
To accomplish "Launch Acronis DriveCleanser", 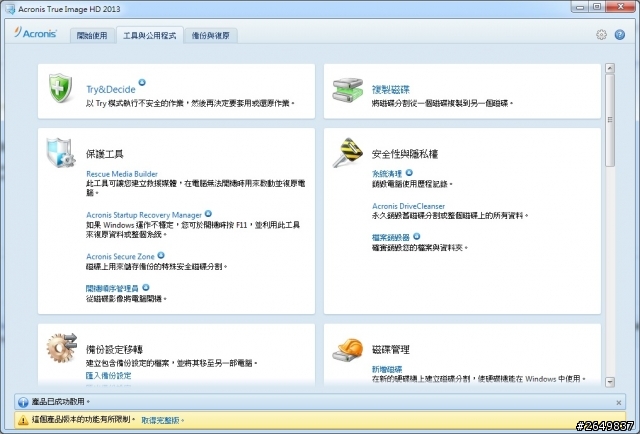I will (409, 206).
